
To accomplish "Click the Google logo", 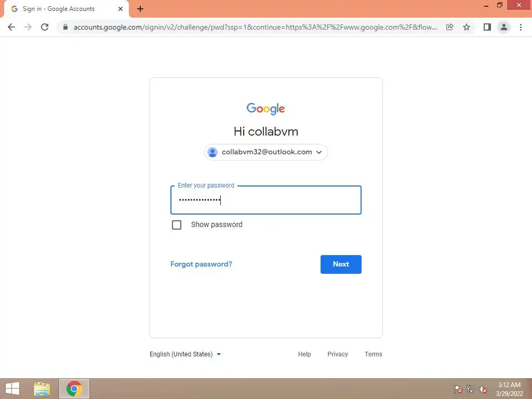I will [265, 109].
